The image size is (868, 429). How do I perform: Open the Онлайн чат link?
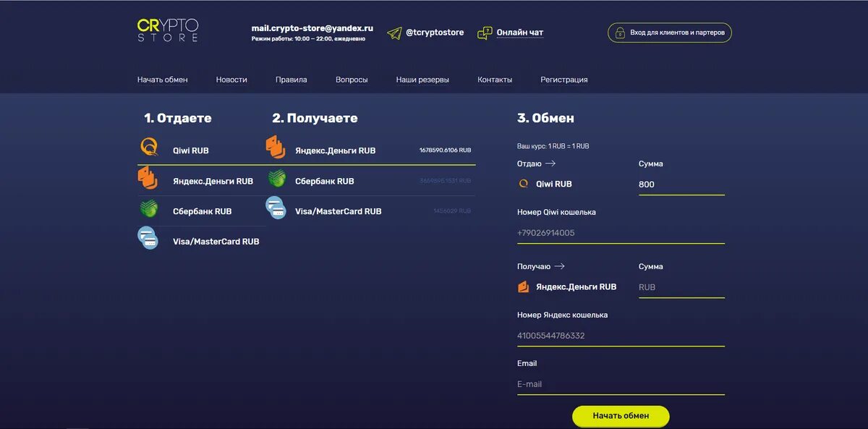tap(520, 33)
